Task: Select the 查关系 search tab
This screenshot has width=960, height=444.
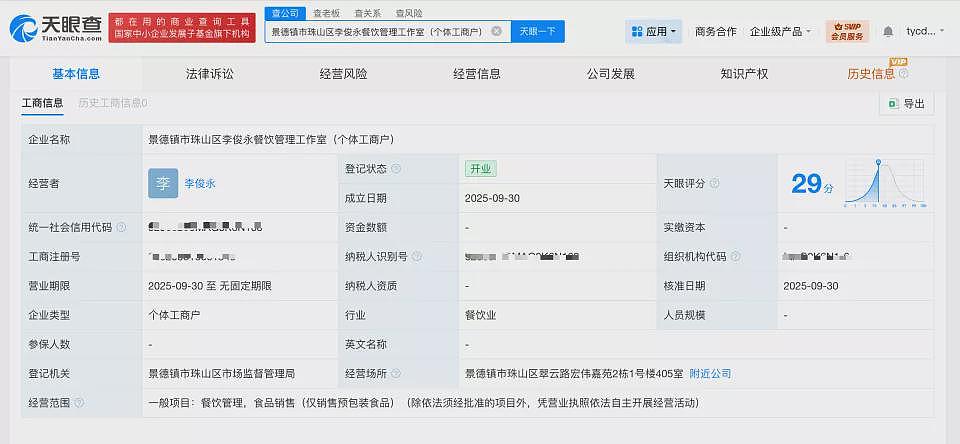Action: pyautogui.click(x=367, y=13)
